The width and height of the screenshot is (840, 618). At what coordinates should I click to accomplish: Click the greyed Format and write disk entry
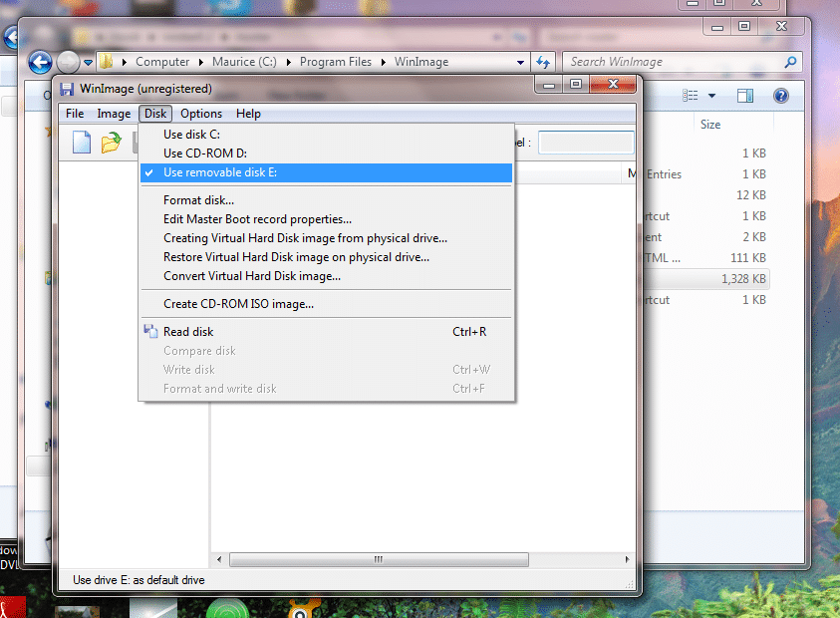[326, 389]
